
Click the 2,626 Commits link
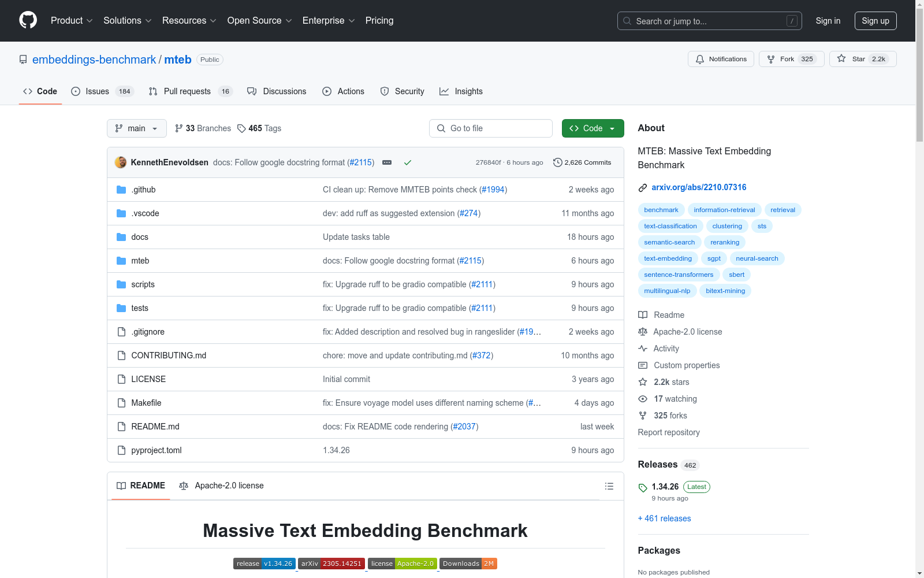click(x=582, y=162)
